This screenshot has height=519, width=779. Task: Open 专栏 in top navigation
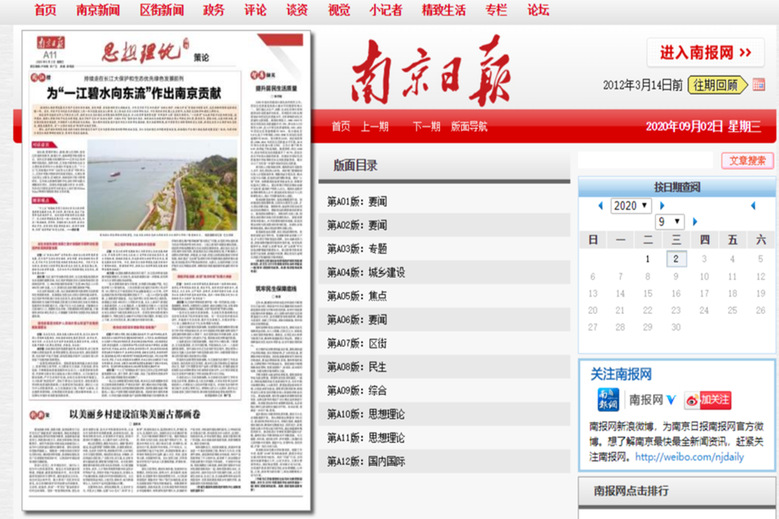pos(496,9)
